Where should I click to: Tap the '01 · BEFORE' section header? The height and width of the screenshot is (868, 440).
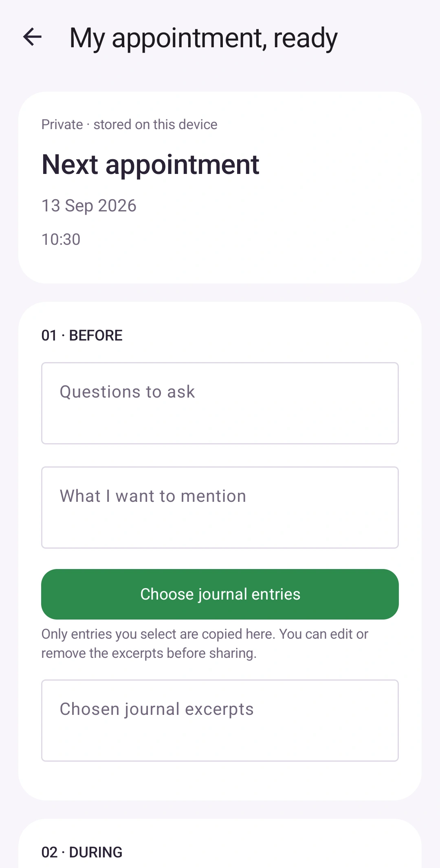point(82,335)
